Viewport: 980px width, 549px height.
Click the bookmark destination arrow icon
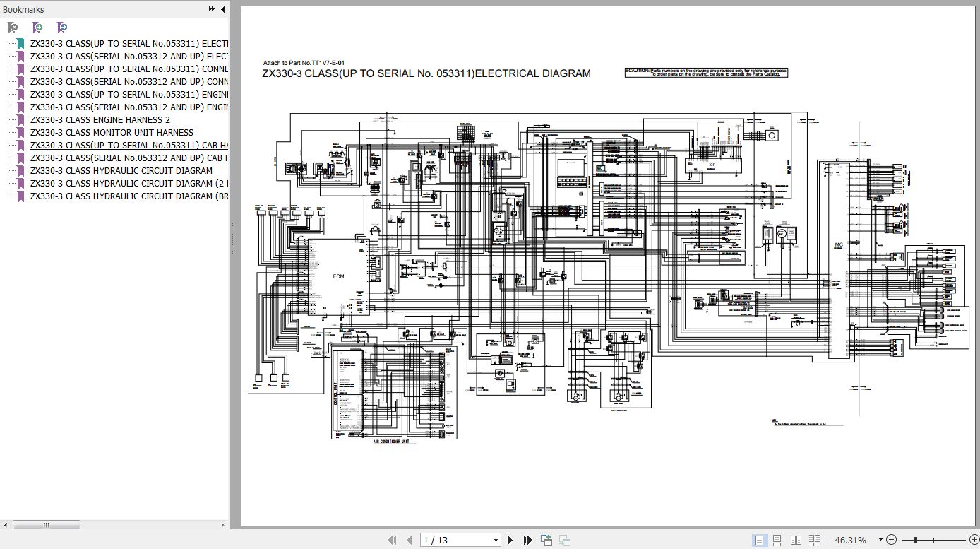pyautogui.click(x=62, y=28)
